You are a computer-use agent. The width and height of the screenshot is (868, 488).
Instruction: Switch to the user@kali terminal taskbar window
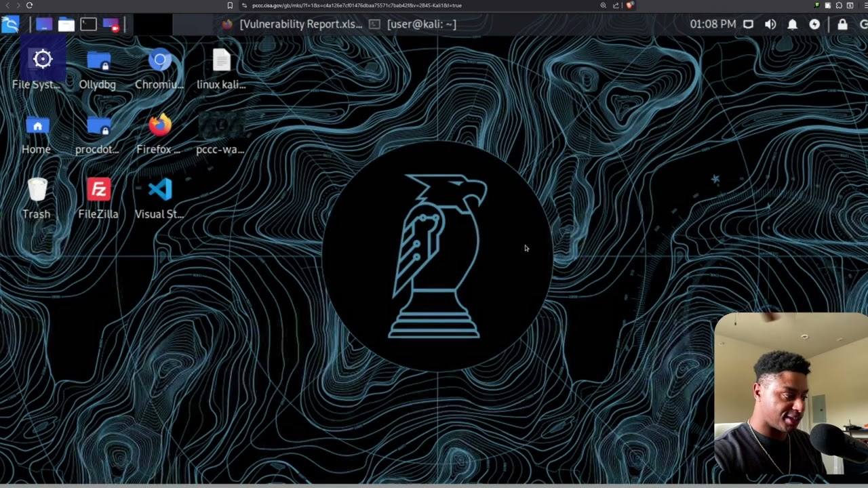point(413,24)
